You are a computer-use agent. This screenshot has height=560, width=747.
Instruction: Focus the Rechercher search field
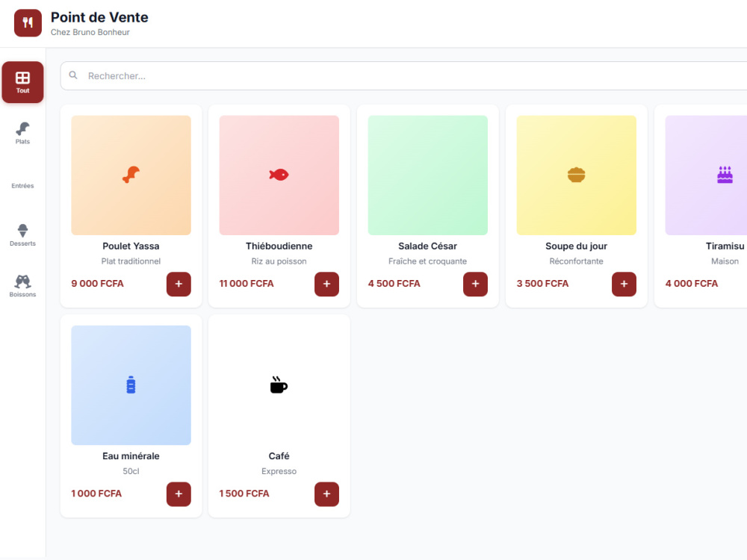403,75
